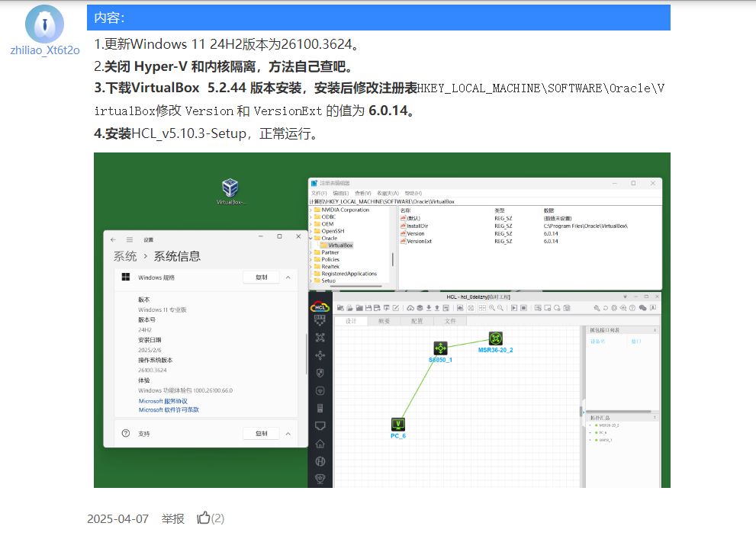Open the Microsoft 服务协议 link
The image size is (756, 539).
(x=163, y=401)
